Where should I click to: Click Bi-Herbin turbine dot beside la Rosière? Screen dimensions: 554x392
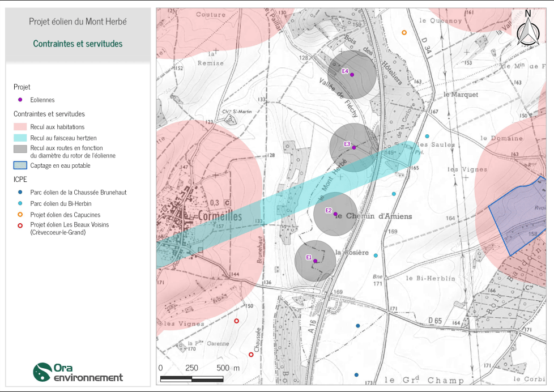click(x=376, y=255)
